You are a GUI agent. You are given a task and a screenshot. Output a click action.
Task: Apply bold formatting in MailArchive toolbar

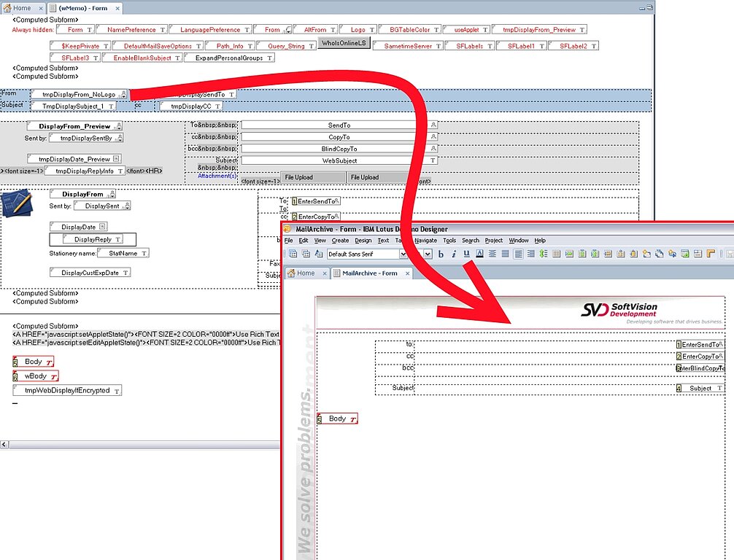(x=441, y=254)
